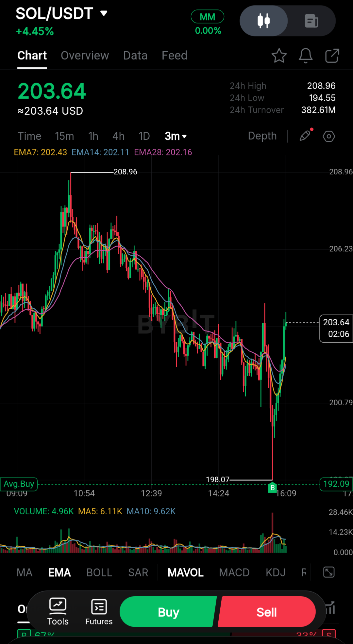This screenshot has width=353, height=644.
Task: Tap the share chart icon
Action: click(332, 56)
